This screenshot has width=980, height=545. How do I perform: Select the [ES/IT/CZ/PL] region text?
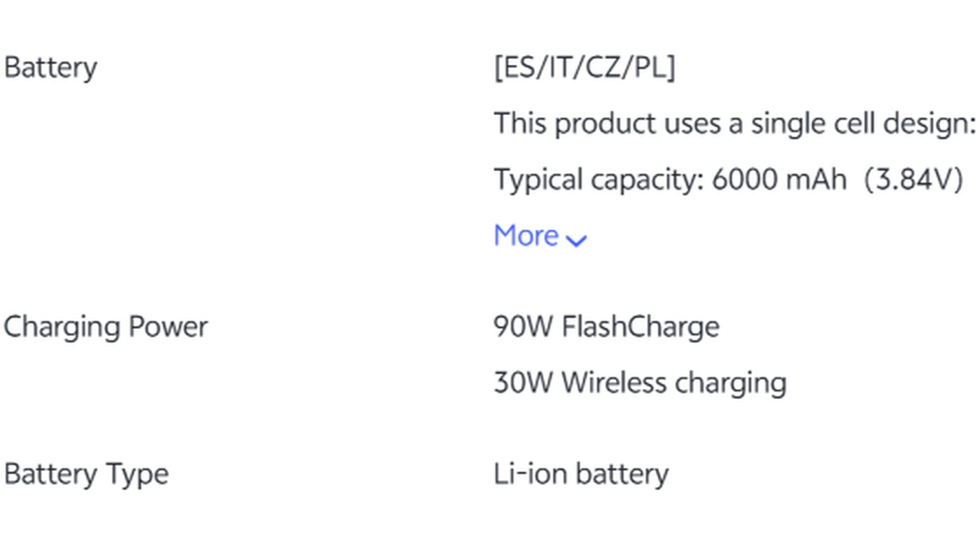pos(584,68)
